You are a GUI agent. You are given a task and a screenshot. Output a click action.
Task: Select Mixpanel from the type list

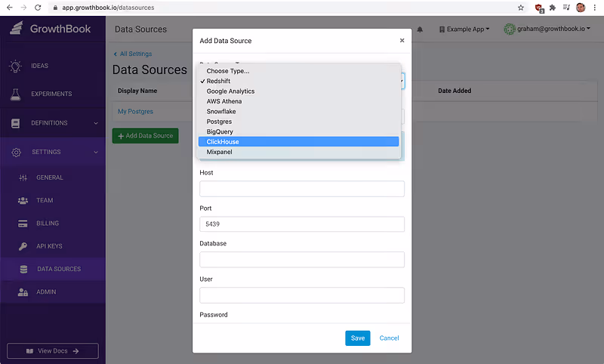point(298,152)
